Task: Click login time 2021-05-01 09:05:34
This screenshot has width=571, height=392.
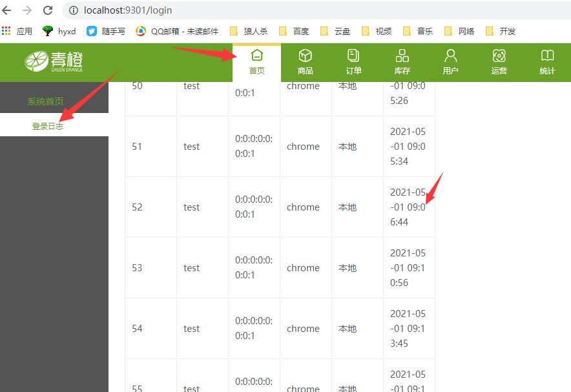Action: click(408, 147)
